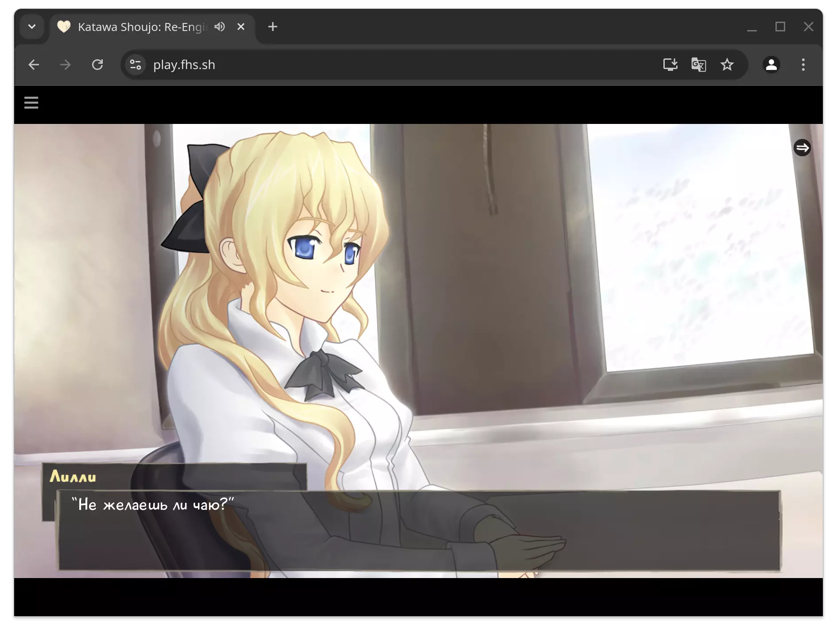This screenshot has height=644, width=837.
Task: Click the skip-forward arrow button in game
Action: 802,148
